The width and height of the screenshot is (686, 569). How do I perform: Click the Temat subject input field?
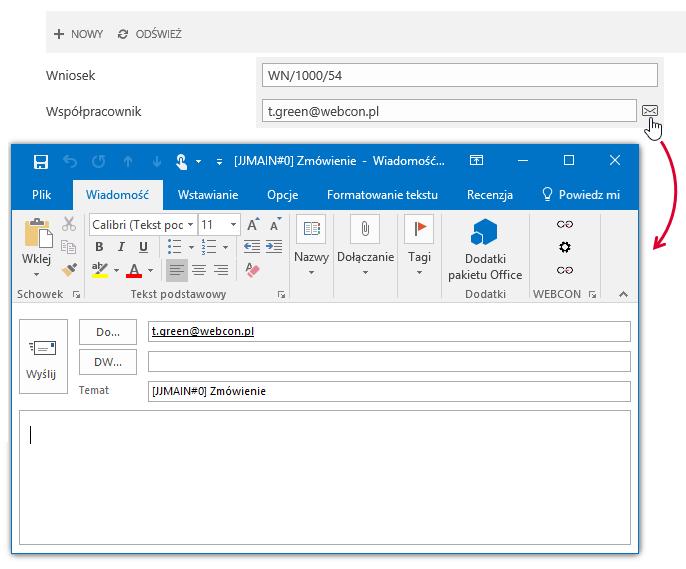(x=389, y=391)
